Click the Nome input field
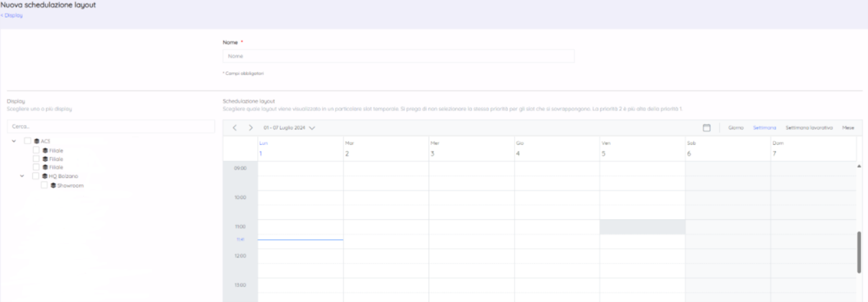 (399, 56)
